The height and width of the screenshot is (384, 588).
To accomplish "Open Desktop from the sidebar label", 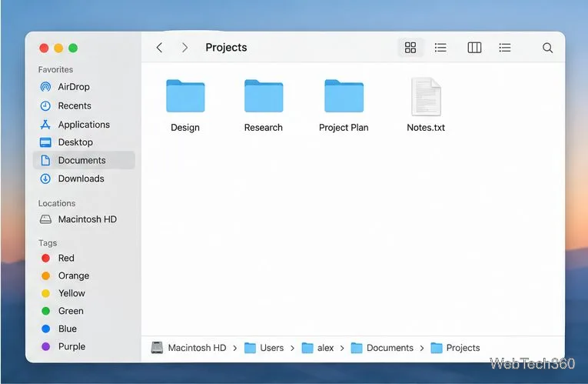I will coord(75,142).
